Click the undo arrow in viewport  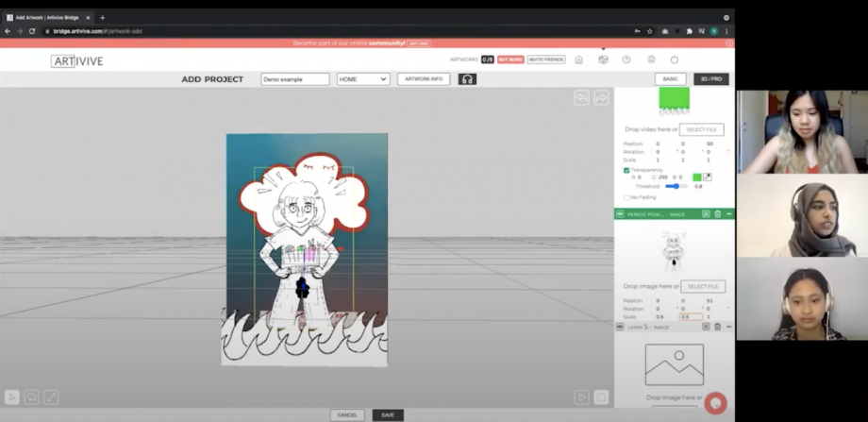tap(582, 97)
